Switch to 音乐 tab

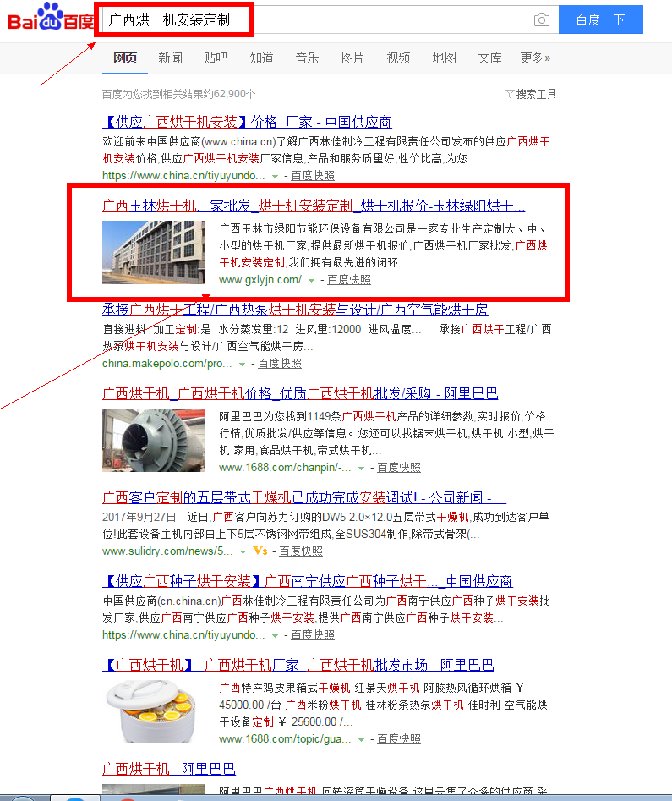pos(307,58)
